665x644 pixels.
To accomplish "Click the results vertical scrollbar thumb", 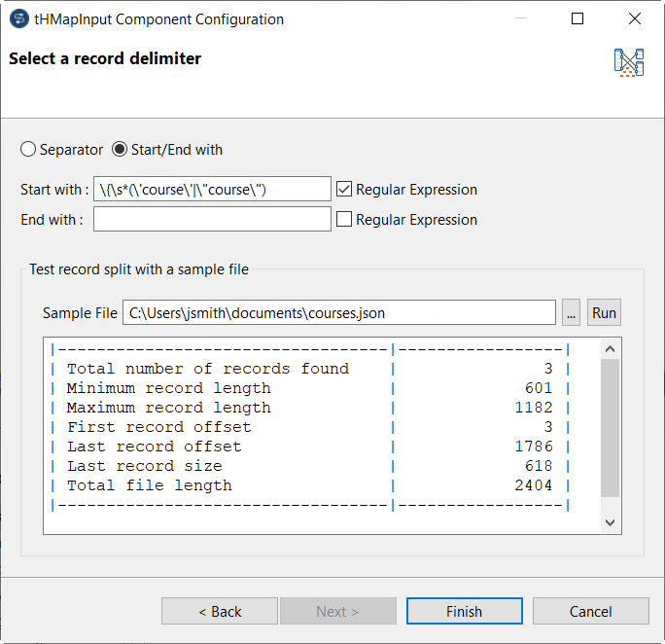I will [610, 428].
